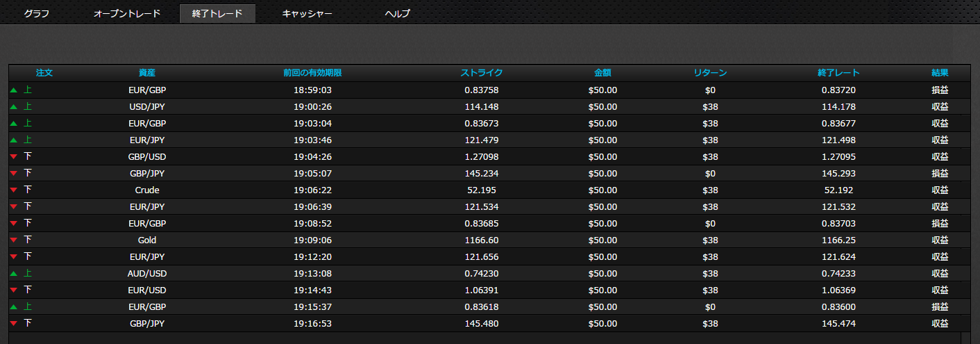The image size is (980, 344).
Task: Click the end rate 0.83703
Action: [838, 224]
